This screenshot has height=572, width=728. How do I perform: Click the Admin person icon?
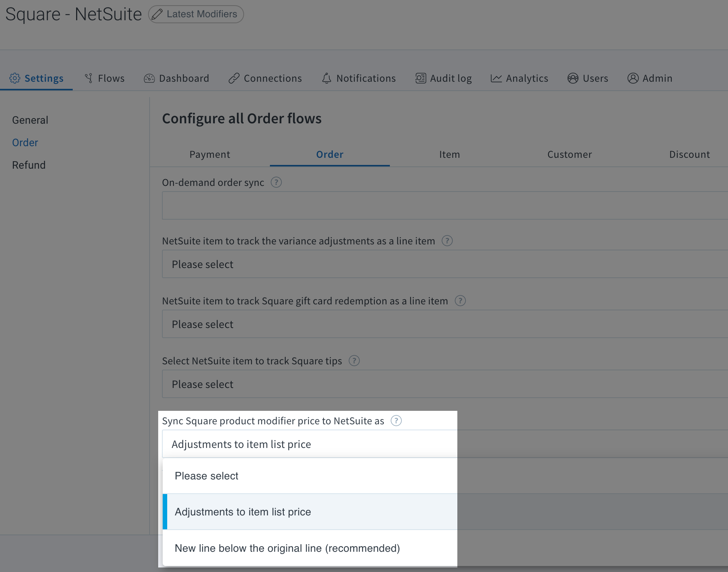coord(633,78)
